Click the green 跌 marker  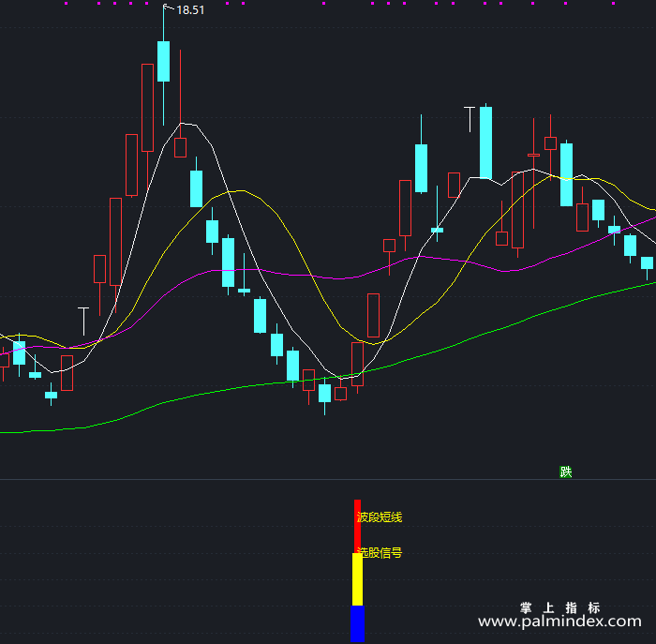[x=566, y=472]
